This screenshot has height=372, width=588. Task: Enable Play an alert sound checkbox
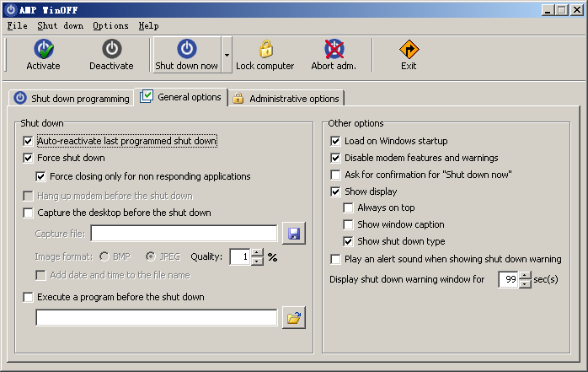pyautogui.click(x=335, y=259)
